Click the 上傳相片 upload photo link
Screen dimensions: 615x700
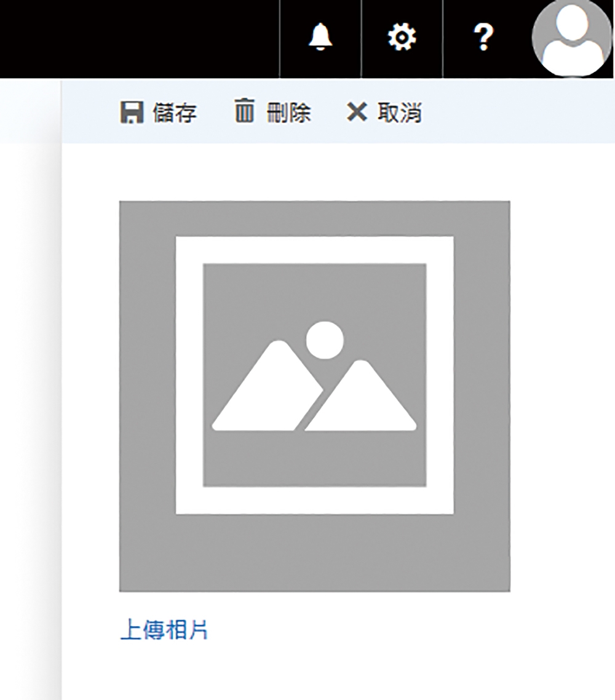click(164, 630)
